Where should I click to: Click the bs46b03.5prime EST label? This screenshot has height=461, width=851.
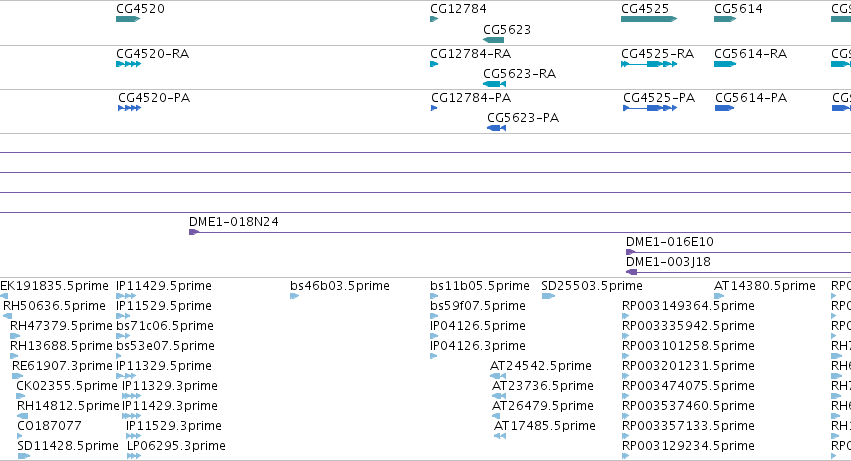coord(340,286)
